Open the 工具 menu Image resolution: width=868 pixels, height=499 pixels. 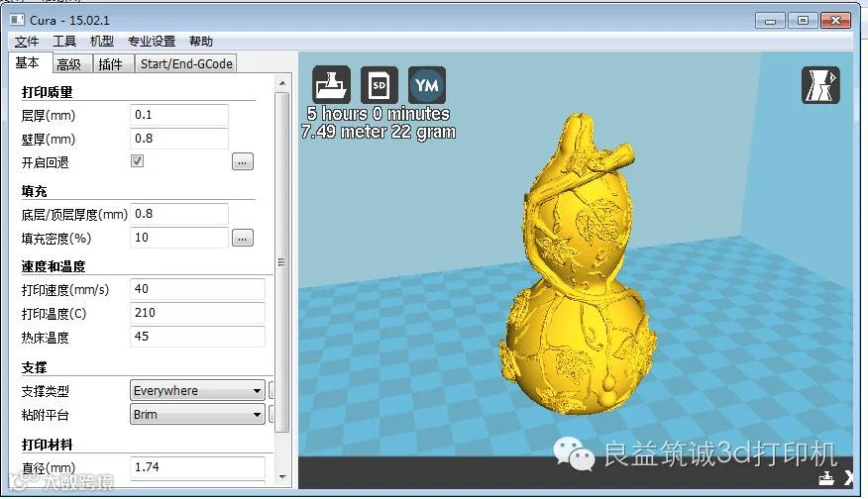coord(64,42)
